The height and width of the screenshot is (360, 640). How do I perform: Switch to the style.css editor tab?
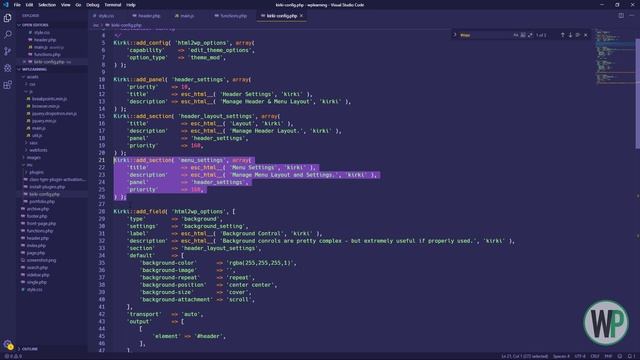(x=106, y=16)
